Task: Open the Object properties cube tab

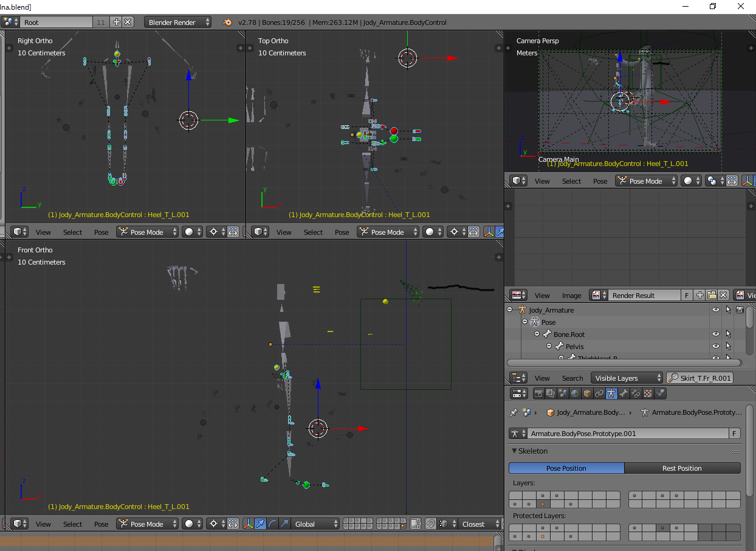Action: [x=587, y=393]
